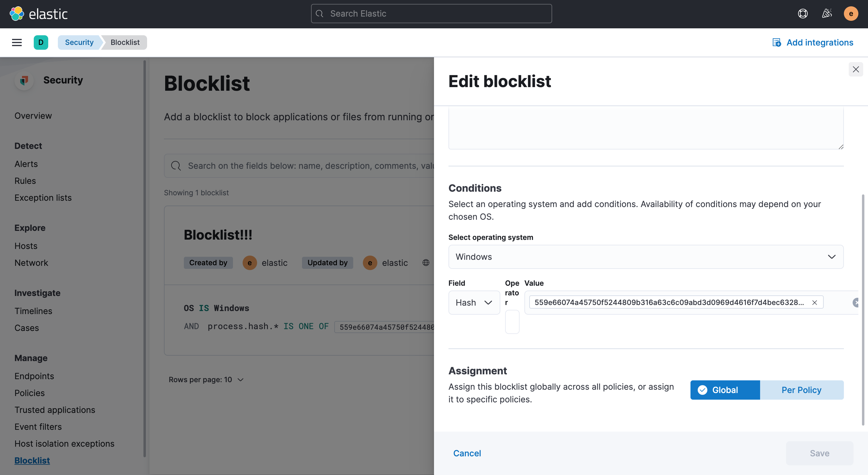Image resolution: width=868 pixels, height=475 pixels.
Task: Open Trusted applications in sidebar
Action: point(55,410)
